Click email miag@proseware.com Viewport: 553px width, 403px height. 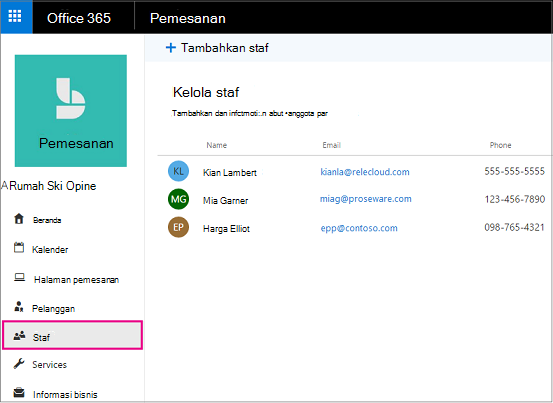[x=366, y=199]
